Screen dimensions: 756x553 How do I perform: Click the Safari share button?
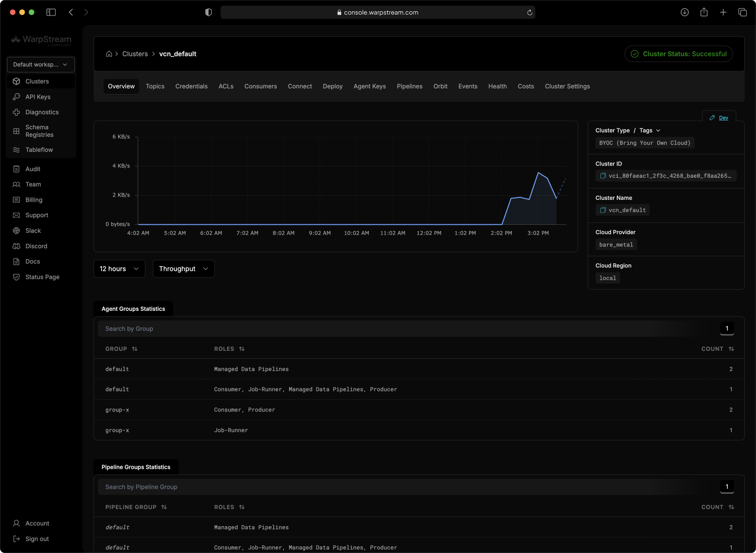pyautogui.click(x=704, y=12)
